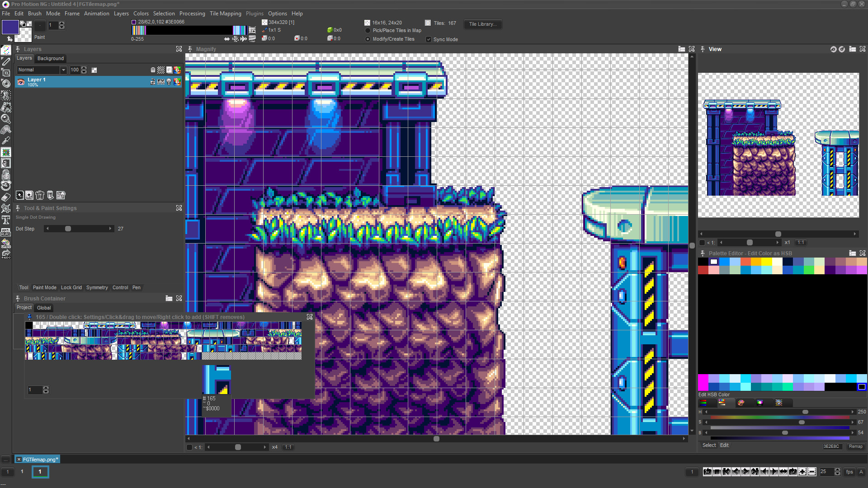The image size is (868, 488).
Task: Enable Modify/Create Tiles radio button
Action: pyautogui.click(x=367, y=39)
